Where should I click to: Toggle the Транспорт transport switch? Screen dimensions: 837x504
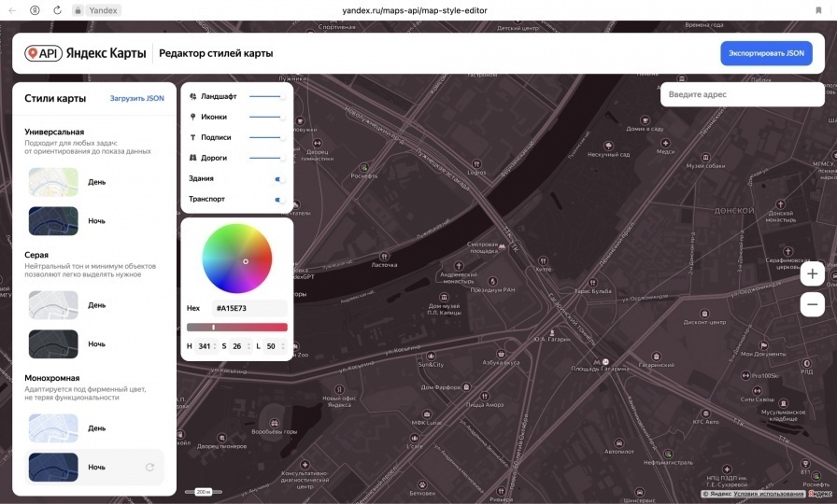pos(279,200)
